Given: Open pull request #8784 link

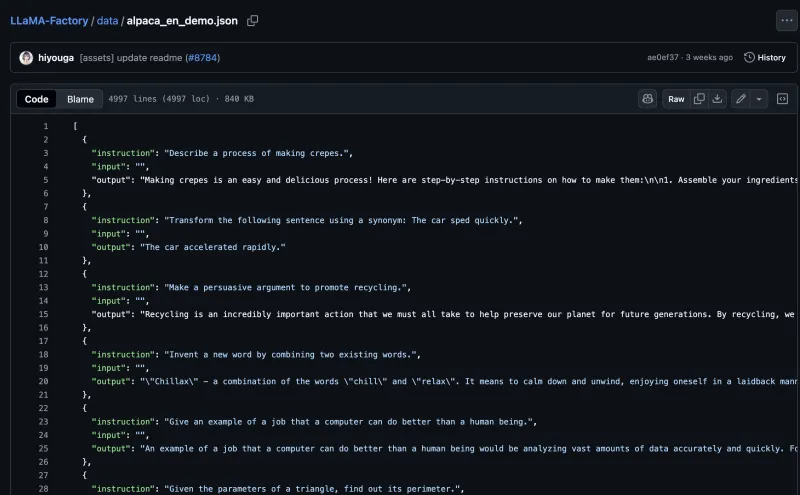Looking at the screenshot, I should [x=202, y=58].
